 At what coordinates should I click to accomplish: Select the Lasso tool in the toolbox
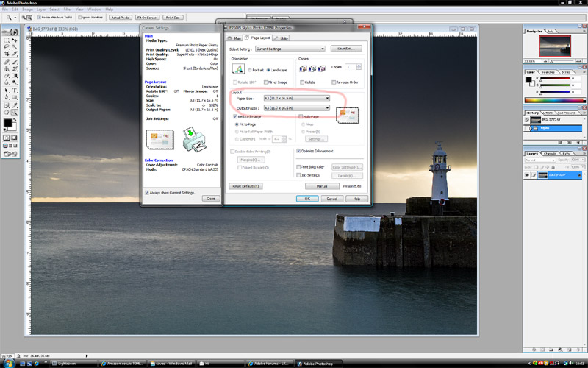coord(6,46)
